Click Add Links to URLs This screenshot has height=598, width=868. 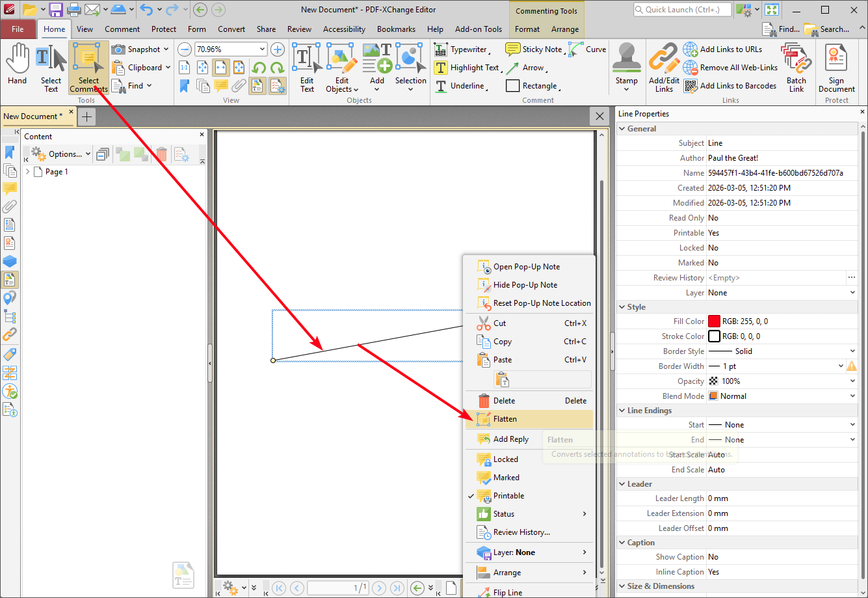(730, 49)
